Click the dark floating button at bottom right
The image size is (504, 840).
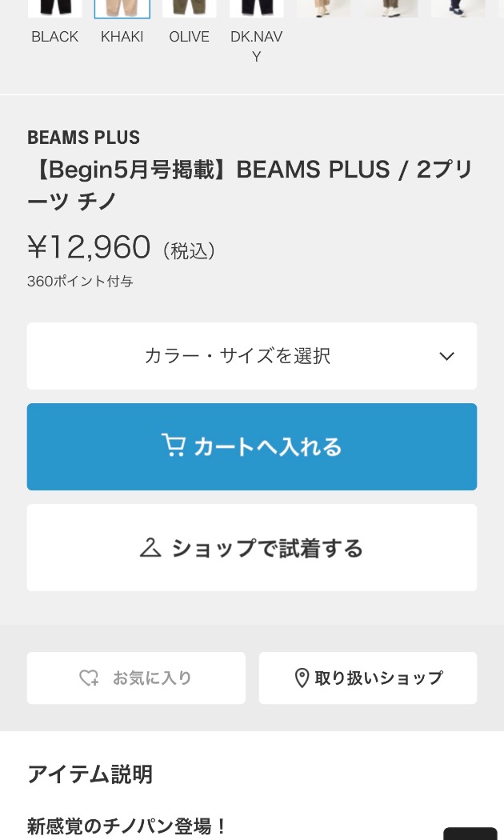pos(470,834)
